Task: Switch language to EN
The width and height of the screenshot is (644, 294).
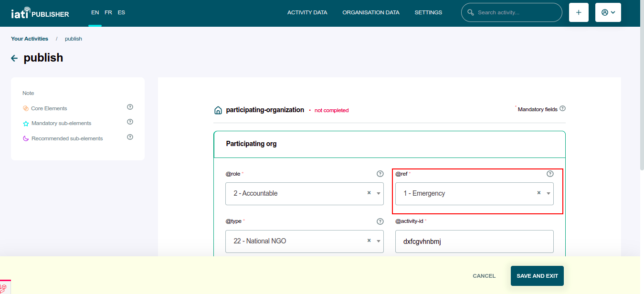Action: pos(95,12)
